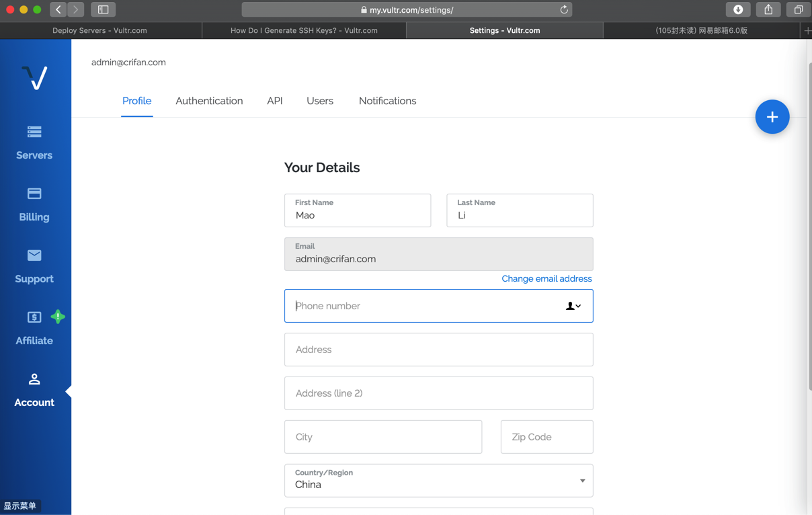Open the Affiliate page
Image resolution: width=812 pixels, height=515 pixels.
coord(34,327)
